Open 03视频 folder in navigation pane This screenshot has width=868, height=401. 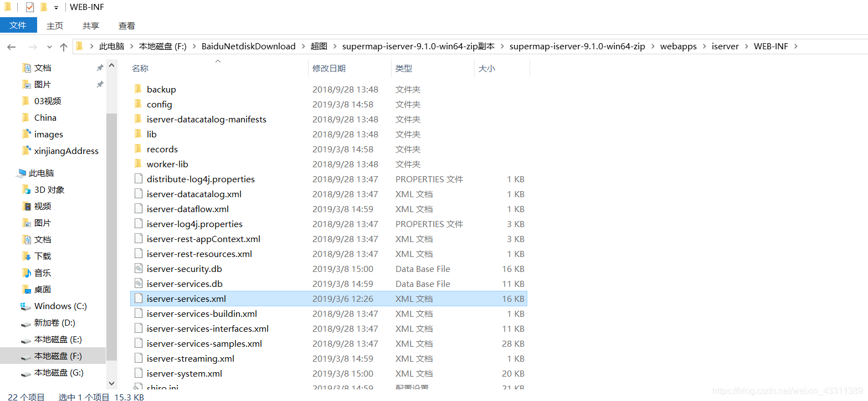coord(48,101)
